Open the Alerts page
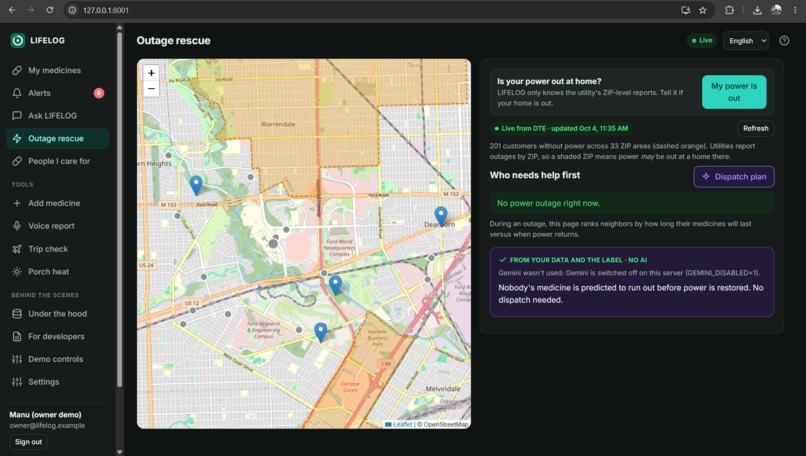 (x=58, y=93)
